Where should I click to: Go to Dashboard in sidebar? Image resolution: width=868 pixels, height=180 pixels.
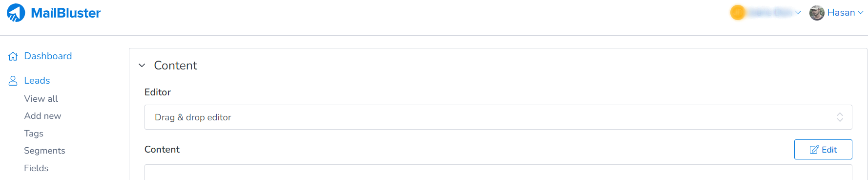[x=48, y=56]
